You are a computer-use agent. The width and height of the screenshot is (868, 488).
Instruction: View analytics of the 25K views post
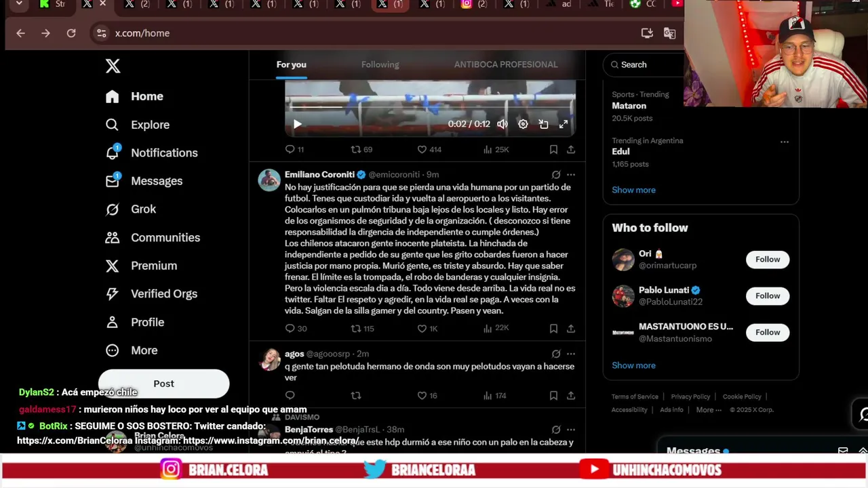click(496, 149)
